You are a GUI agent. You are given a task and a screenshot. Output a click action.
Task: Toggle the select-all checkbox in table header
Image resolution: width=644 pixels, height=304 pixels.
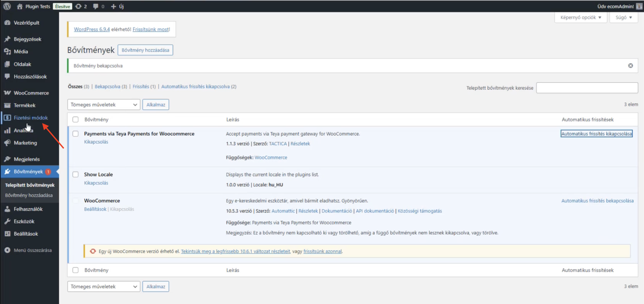(x=75, y=119)
